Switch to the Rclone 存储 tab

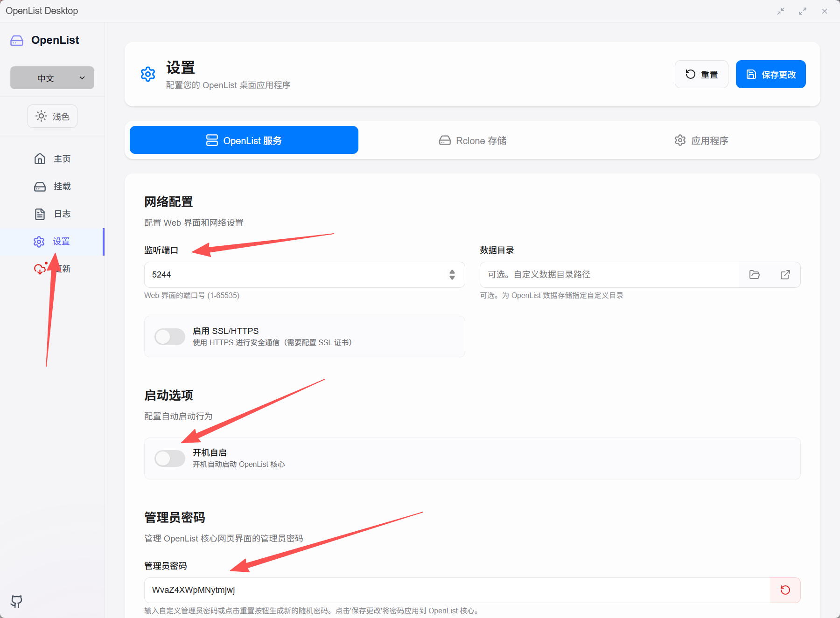[x=472, y=140]
